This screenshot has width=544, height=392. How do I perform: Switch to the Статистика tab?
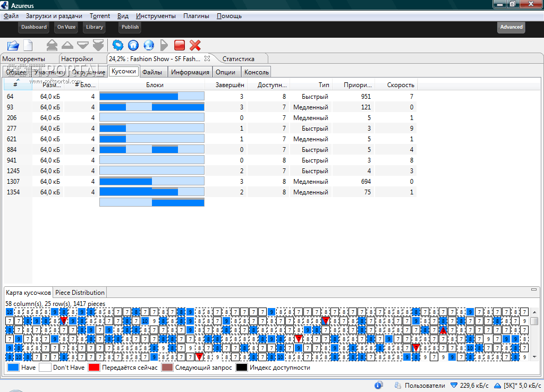click(239, 59)
